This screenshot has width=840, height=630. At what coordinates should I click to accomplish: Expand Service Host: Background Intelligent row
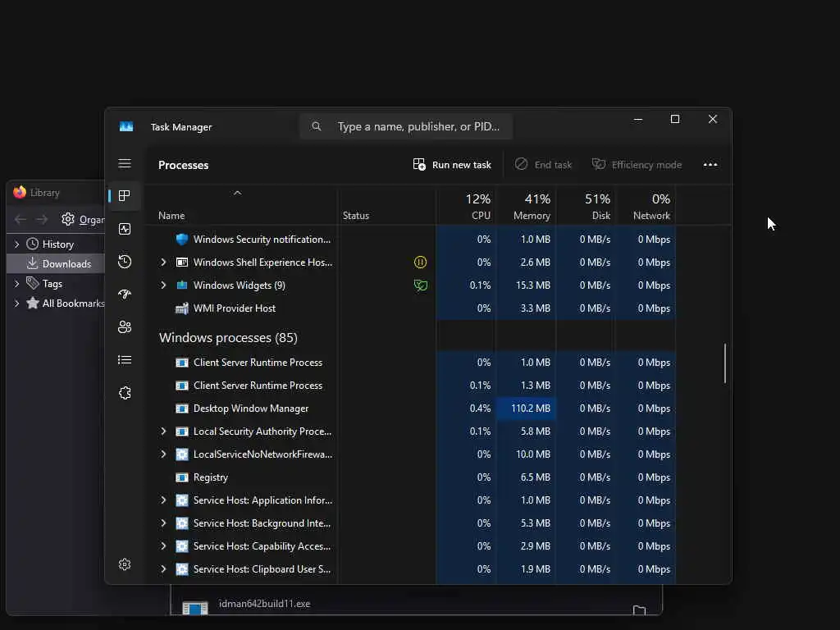pos(163,523)
